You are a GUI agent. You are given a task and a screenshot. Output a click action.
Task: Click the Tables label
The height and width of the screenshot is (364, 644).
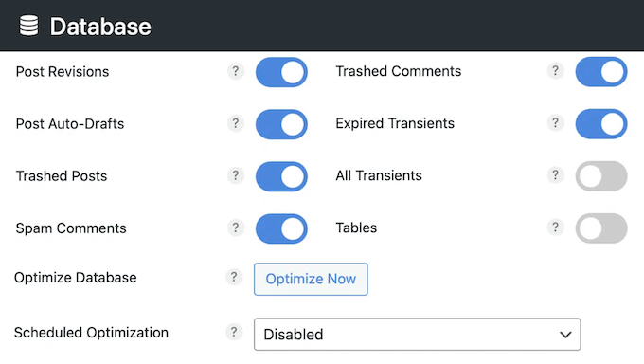[356, 227]
